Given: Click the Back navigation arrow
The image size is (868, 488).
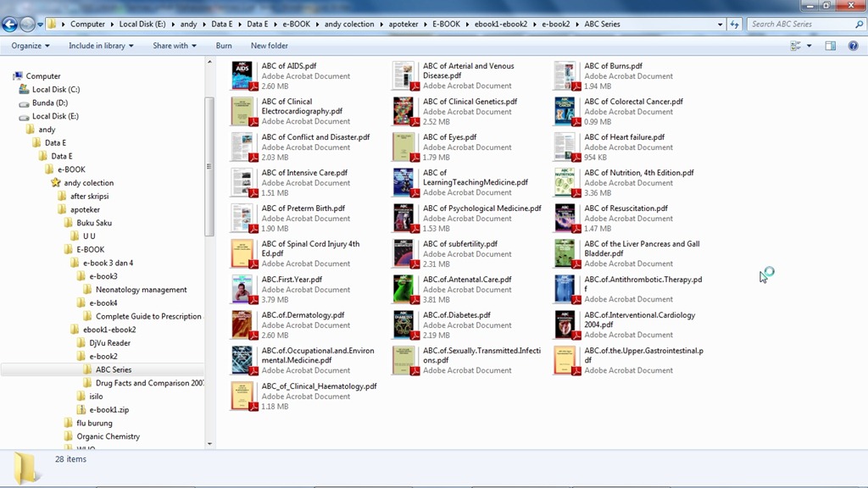Looking at the screenshot, I should (10, 25).
